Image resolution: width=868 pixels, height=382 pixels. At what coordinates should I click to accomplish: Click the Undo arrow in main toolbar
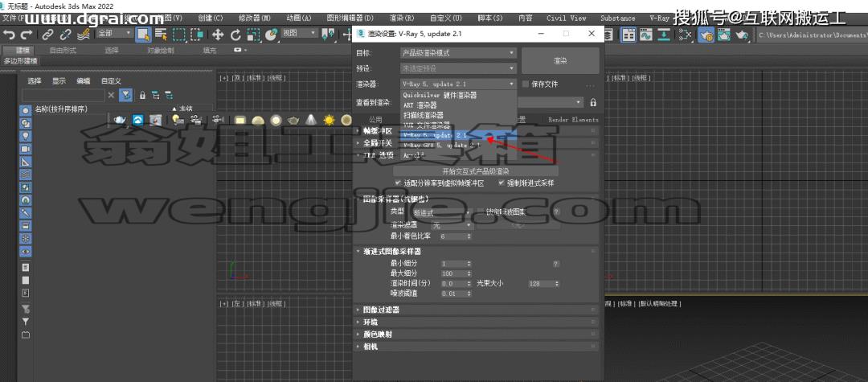(10, 35)
